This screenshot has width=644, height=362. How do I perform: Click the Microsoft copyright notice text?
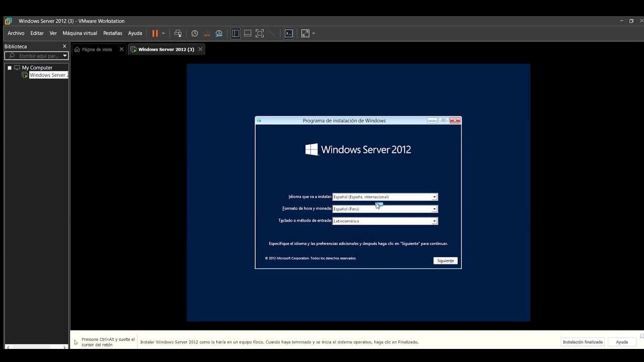(x=310, y=258)
